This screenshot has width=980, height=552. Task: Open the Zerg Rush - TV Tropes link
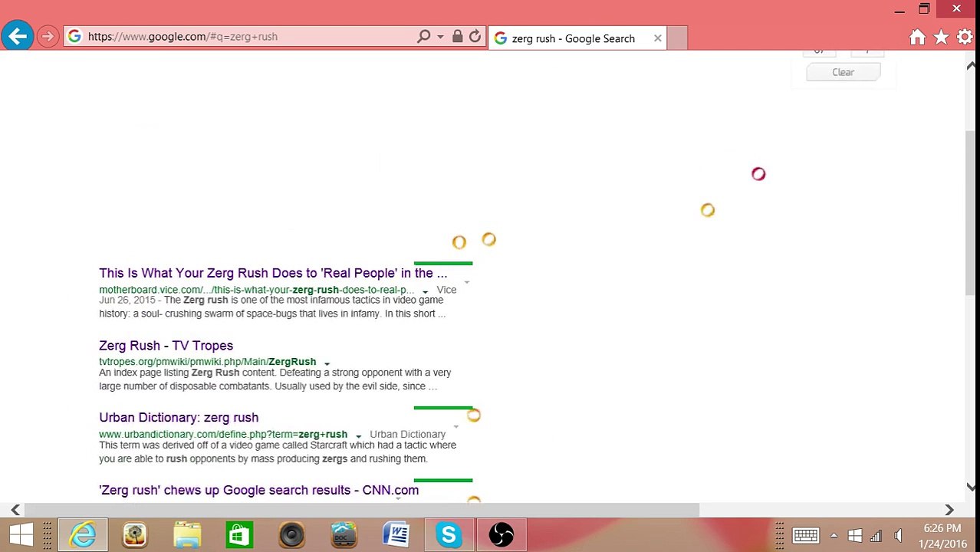(166, 346)
